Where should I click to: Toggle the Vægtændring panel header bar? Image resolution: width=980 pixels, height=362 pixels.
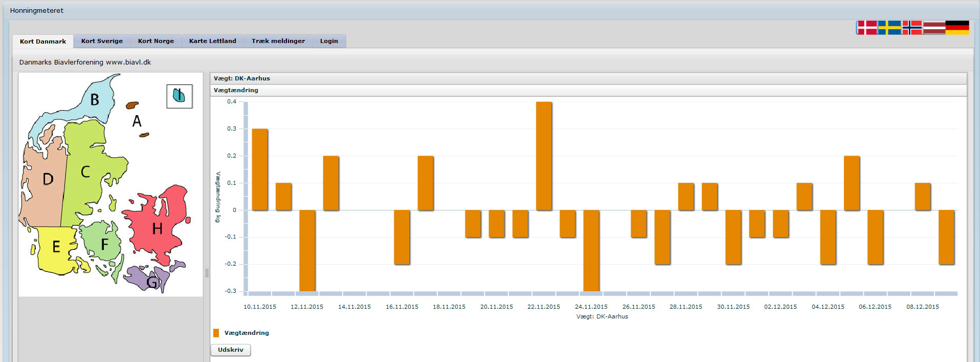click(588, 90)
